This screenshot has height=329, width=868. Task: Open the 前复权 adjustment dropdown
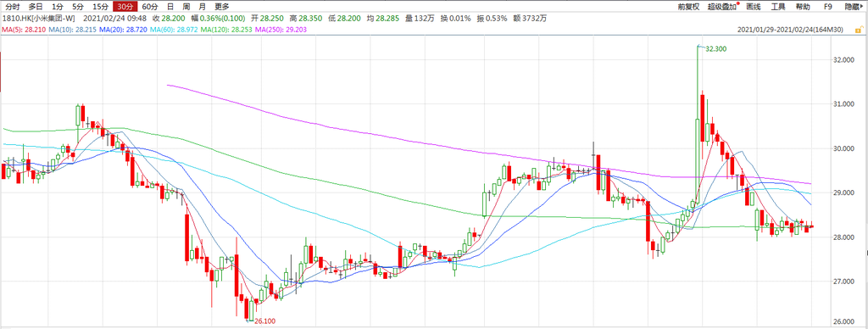click(688, 7)
